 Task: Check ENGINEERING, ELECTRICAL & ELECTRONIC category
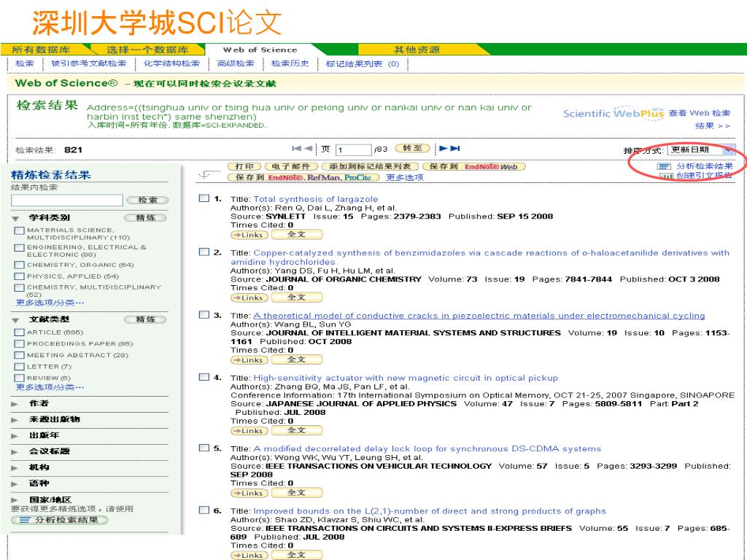click(x=19, y=248)
